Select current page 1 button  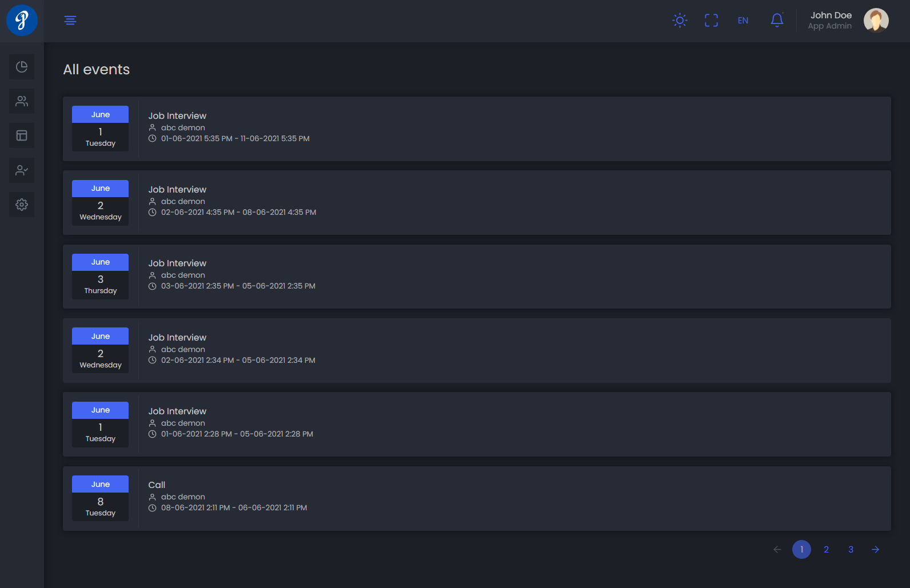[801, 550]
